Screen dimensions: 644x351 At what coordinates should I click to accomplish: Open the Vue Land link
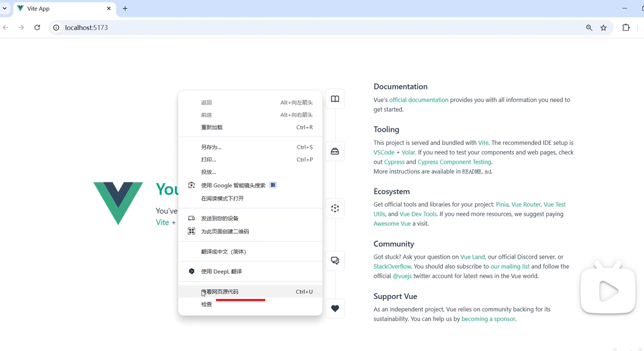(472, 256)
